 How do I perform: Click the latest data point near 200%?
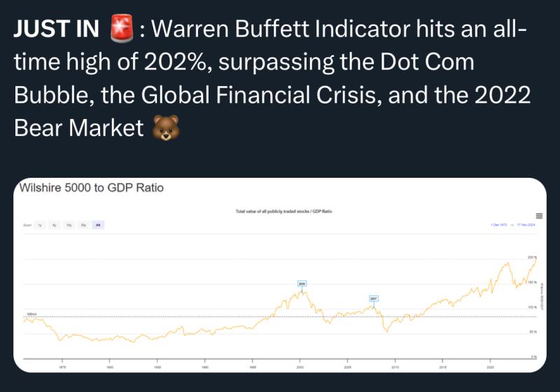point(535,258)
